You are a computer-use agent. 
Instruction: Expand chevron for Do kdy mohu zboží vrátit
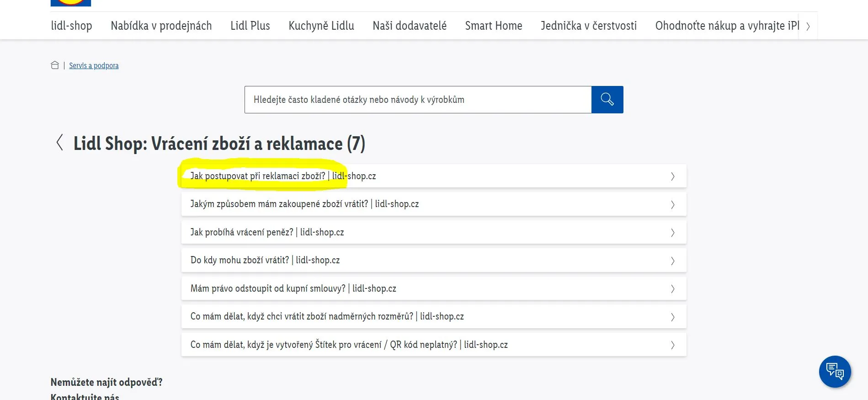[x=672, y=261]
